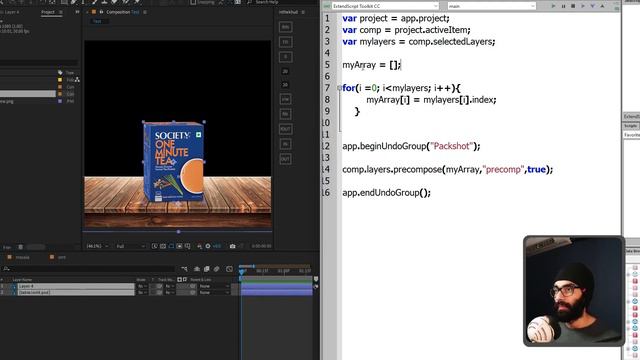Click the current time indicator in the timeline
The height and width of the screenshot is (360, 640).
tap(242, 271)
